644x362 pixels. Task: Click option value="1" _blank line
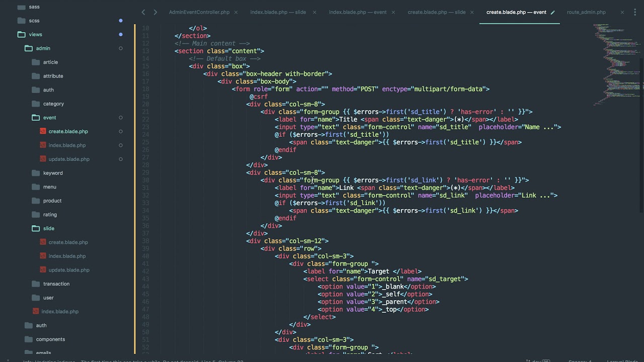(x=377, y=287)
